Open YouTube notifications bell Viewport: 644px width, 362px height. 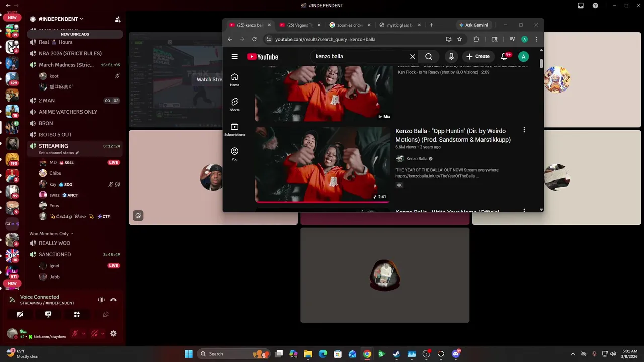(x=505, y=57)
